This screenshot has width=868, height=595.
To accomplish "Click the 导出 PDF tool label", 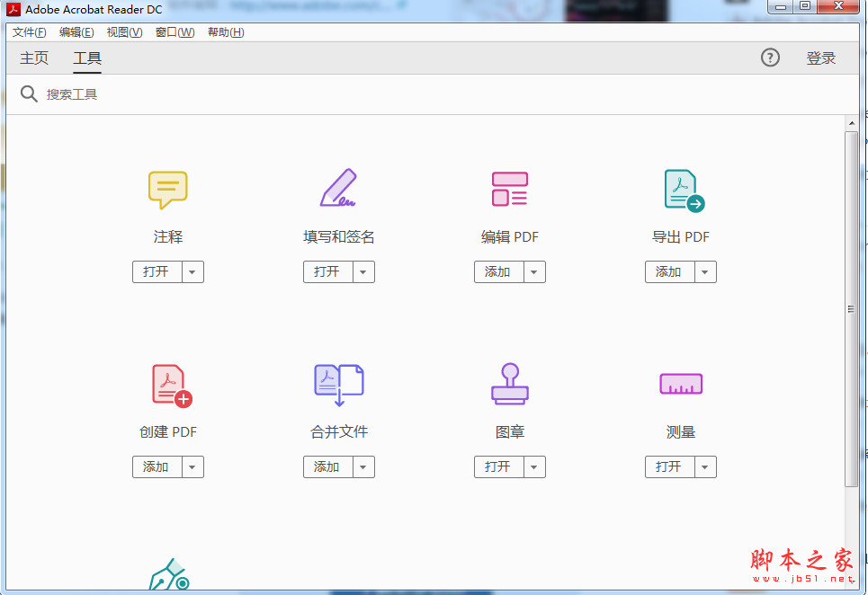I will coord(681,237).
